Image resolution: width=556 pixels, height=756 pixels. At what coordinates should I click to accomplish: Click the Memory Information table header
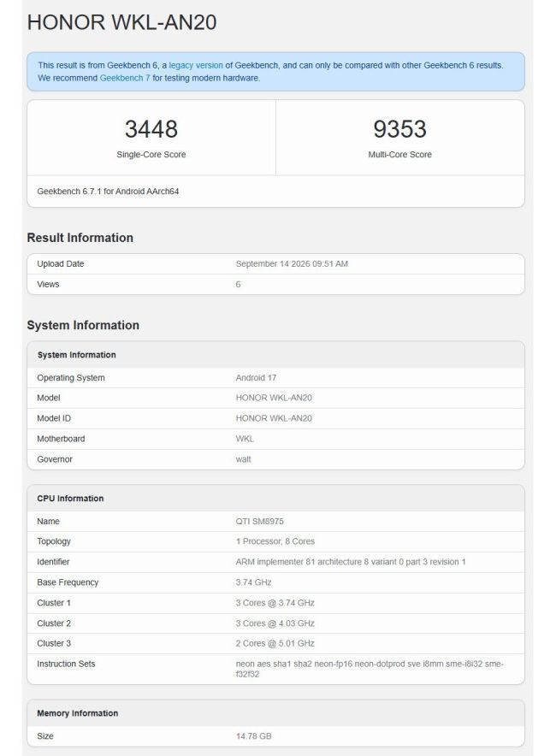78,713
